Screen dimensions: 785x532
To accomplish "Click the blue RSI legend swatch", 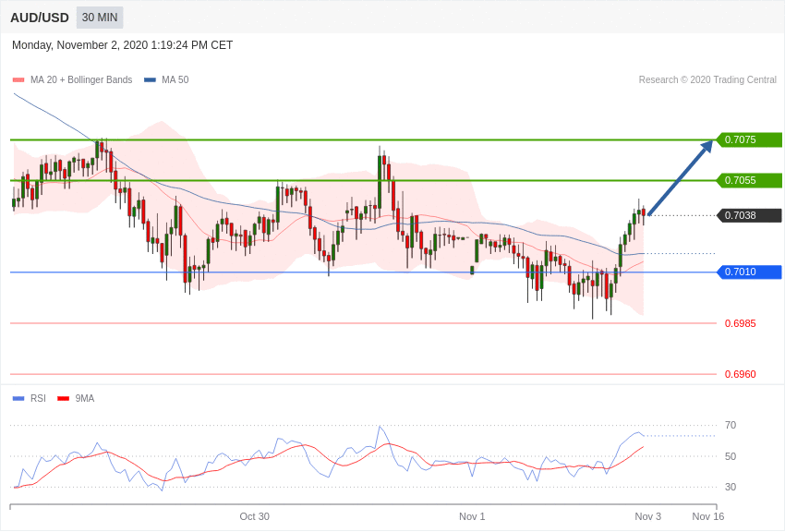I will click(18, 399).
